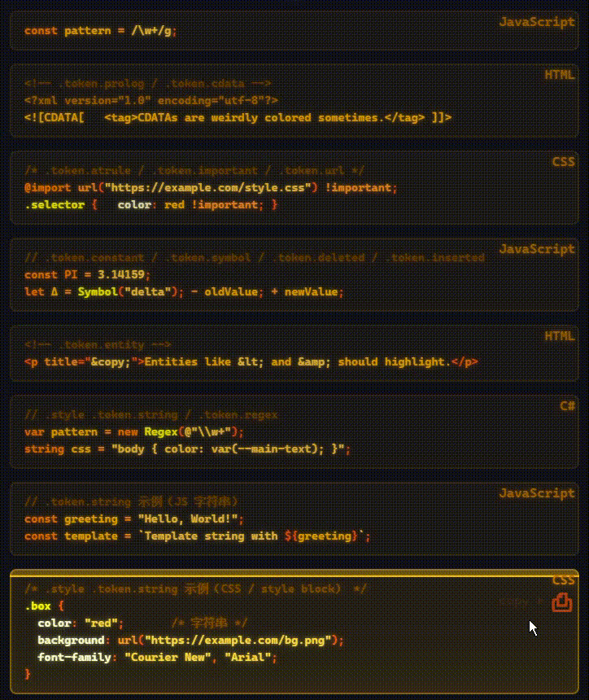Click the JavaScript label of the PI constant block
Viewport: 589px width, 700px height.
pyautogui.click(x=537, y=248)
